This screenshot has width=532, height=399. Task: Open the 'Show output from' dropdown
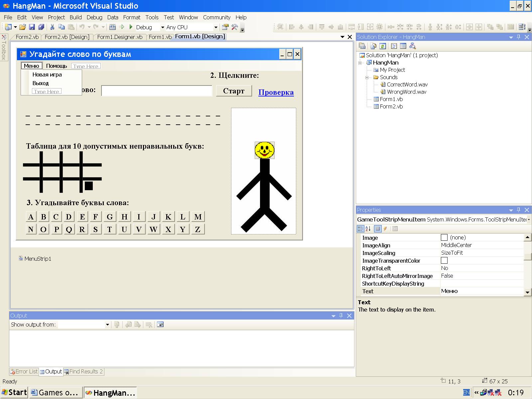pos(107,325)
